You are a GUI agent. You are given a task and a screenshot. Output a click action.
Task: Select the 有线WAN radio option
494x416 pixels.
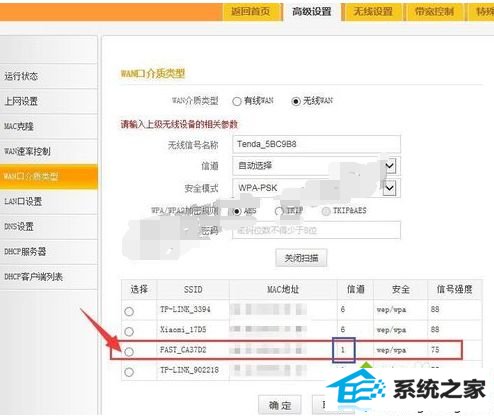tap(237, 101)
